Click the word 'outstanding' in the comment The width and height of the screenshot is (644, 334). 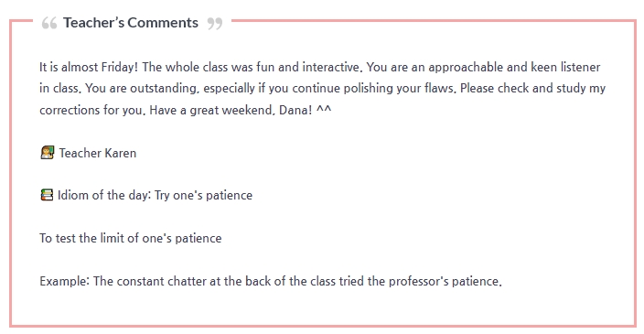(x=163, y=89)
